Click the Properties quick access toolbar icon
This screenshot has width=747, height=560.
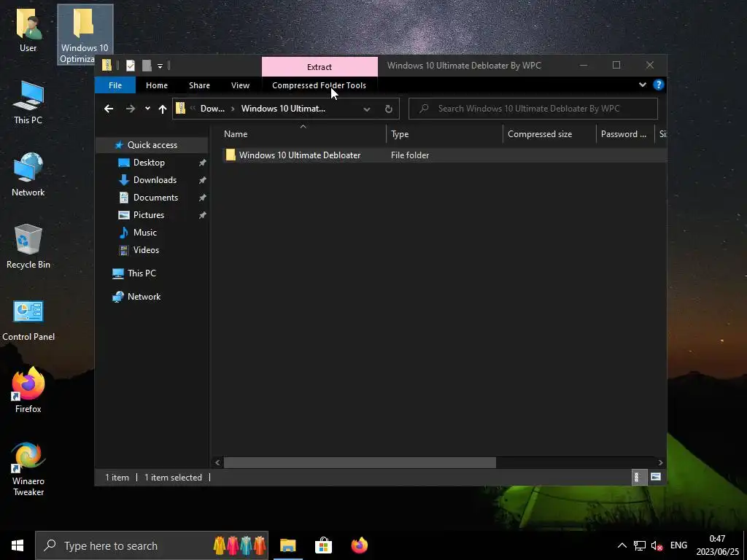(131, 65)
